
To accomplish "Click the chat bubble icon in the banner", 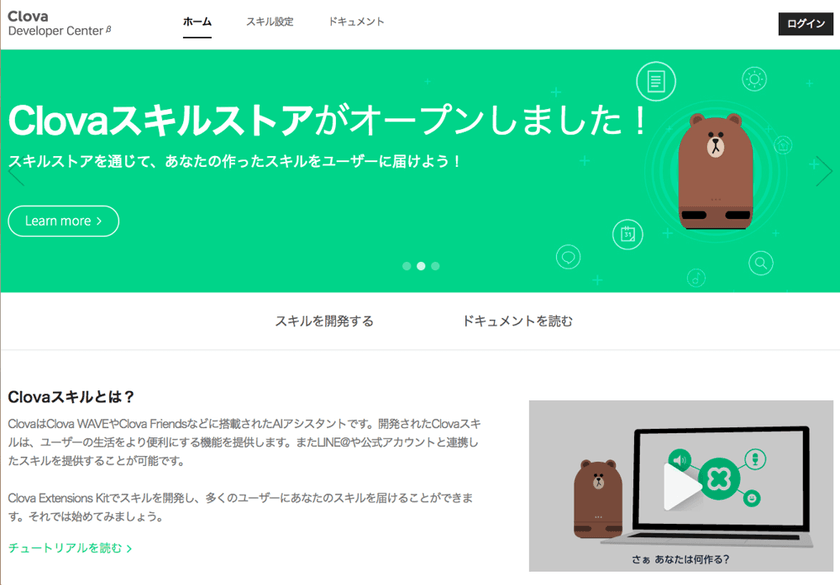I will [x=568, y=257].
